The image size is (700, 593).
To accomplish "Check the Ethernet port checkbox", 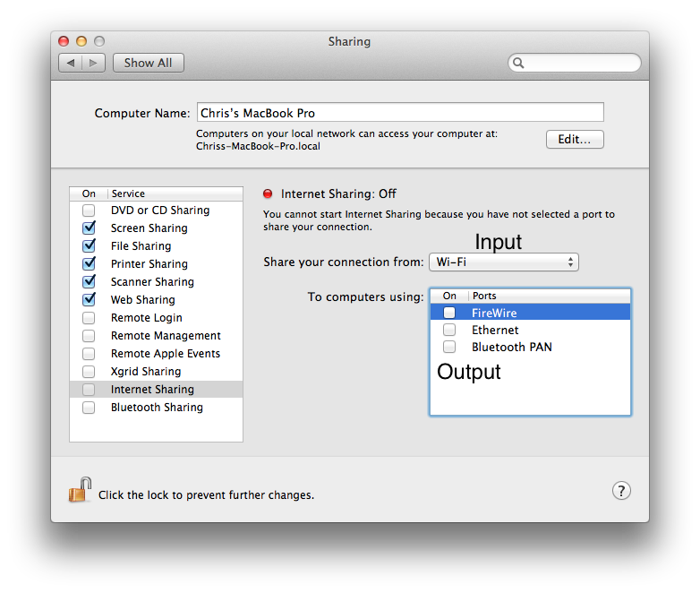I will click(x=449, y=330).
